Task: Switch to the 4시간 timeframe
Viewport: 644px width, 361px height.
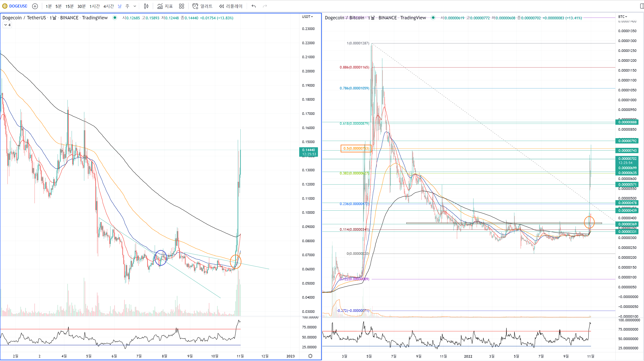Action: 109,6
